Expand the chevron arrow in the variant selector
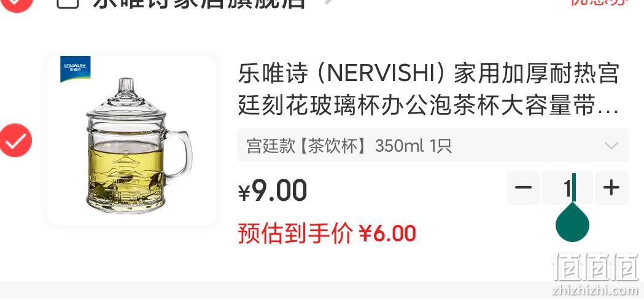Screen dimensions: 644x301 (x=611, y=146)
